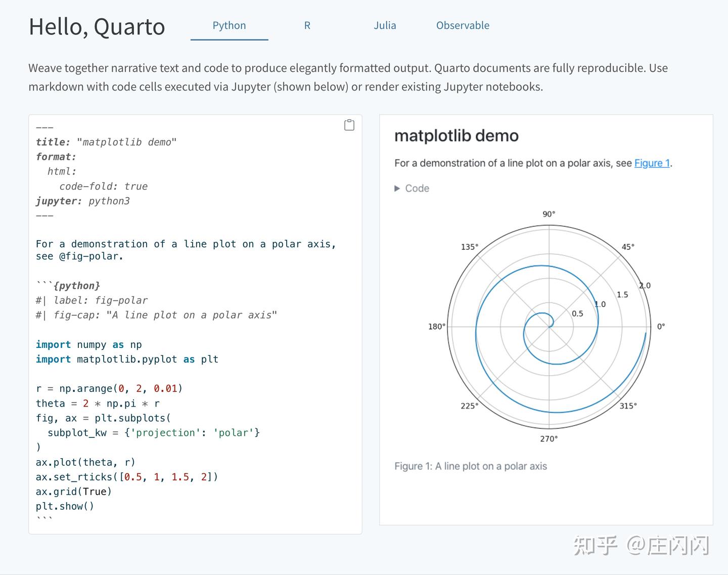Viewport: 728px width, 575px height.
Task: Click the Hello, Quarto title
Action: 97,27
